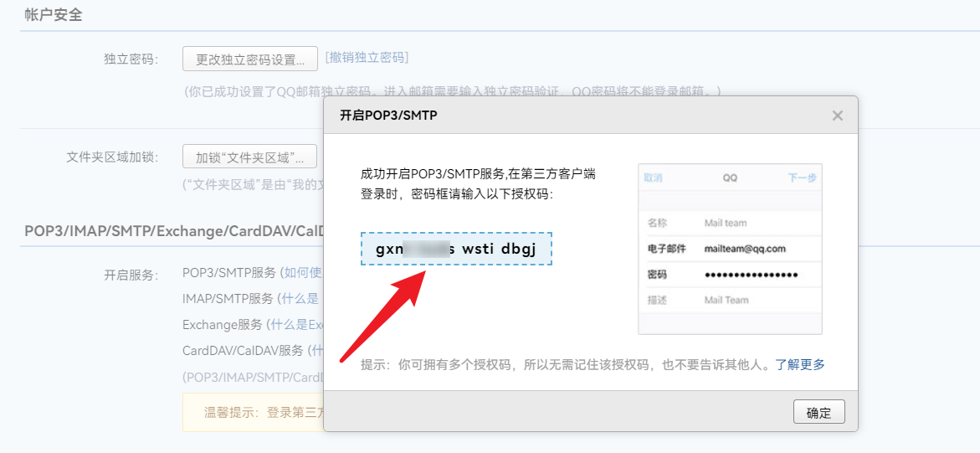The width and height of the screenshot is (980, 453).
Task: Open the 了解更多 link in the dialog
Action: [800, 364]
